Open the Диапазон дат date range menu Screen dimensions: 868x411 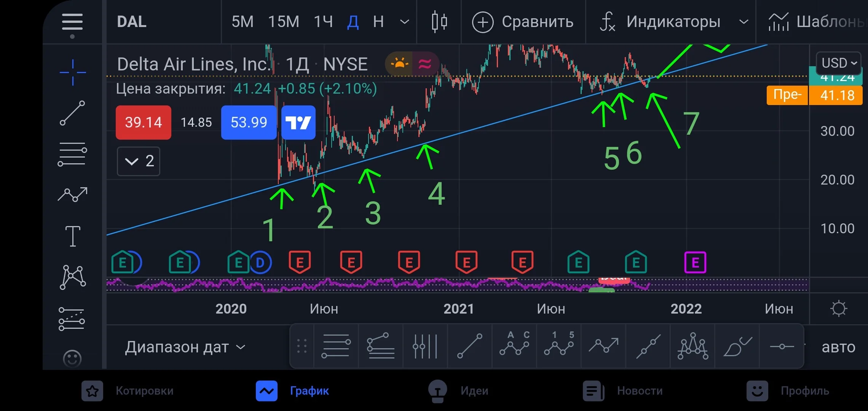[185, 347]
